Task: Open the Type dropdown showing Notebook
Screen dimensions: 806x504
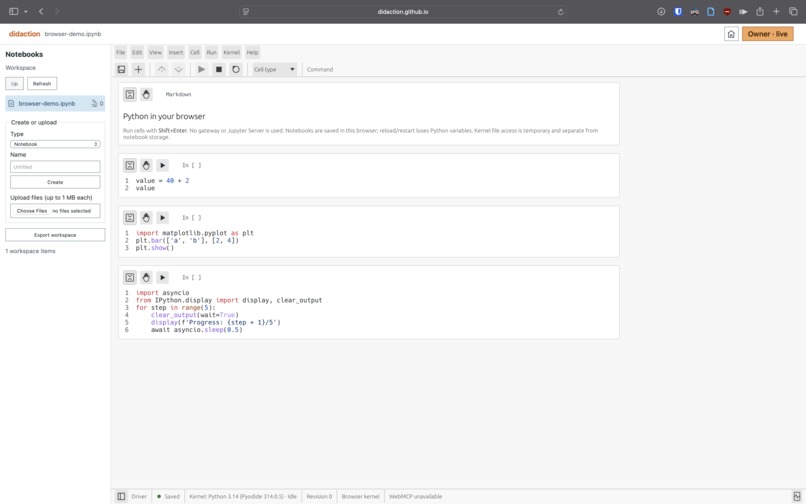Action: point(55,144)
